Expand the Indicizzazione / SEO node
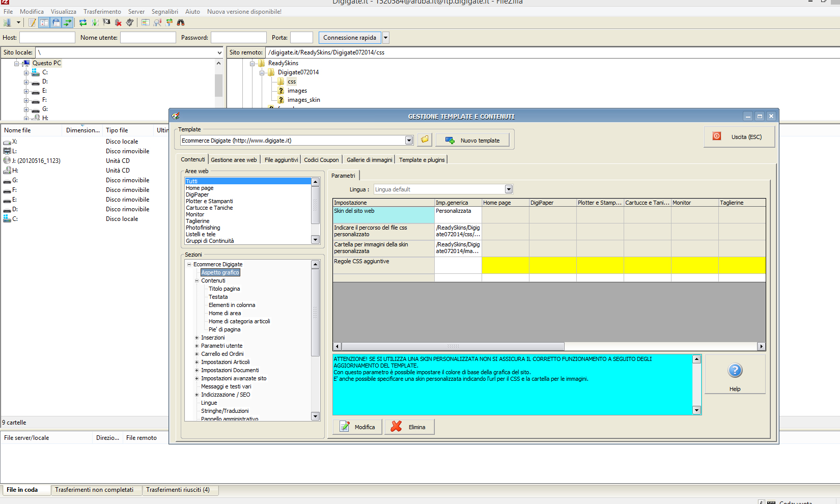Screen dimensions: 840x504 (x=197, y=395)
